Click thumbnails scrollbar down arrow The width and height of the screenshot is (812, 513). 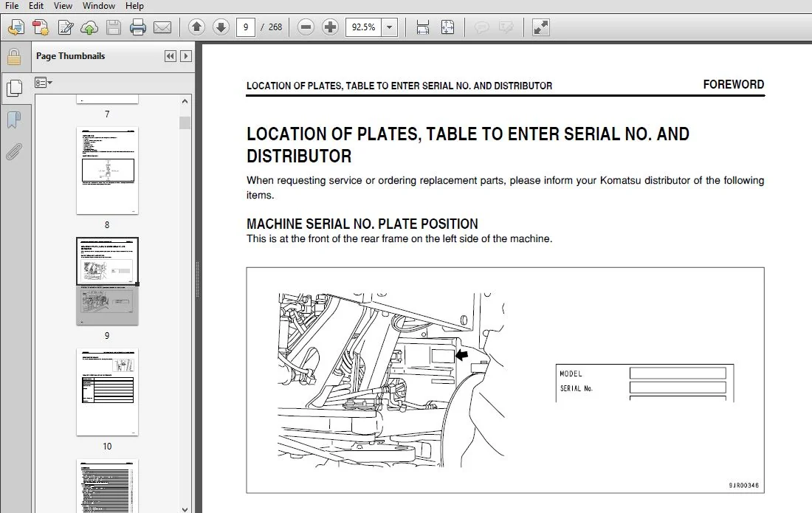pos(185,509)
